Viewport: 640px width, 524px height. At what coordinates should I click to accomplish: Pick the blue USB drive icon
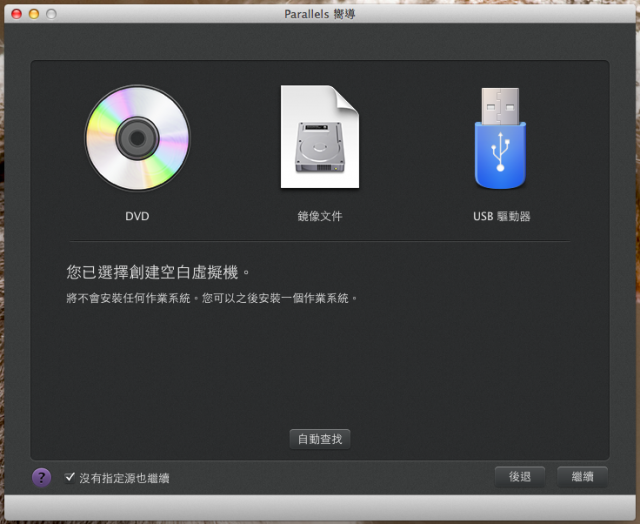[x=500, y=138]
